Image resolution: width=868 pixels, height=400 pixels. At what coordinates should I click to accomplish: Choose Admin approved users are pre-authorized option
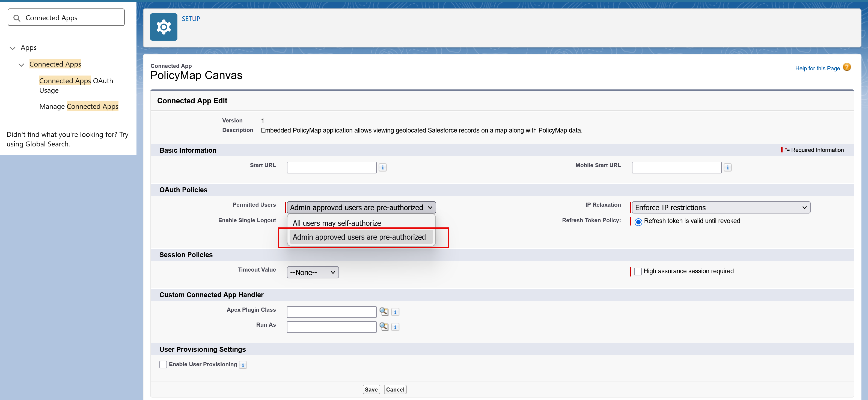[359, 237]
